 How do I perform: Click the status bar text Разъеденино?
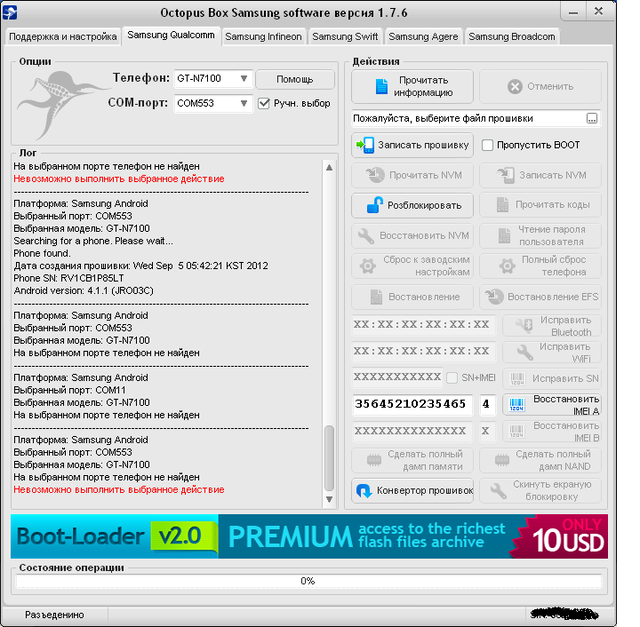(x=55, y=615)
